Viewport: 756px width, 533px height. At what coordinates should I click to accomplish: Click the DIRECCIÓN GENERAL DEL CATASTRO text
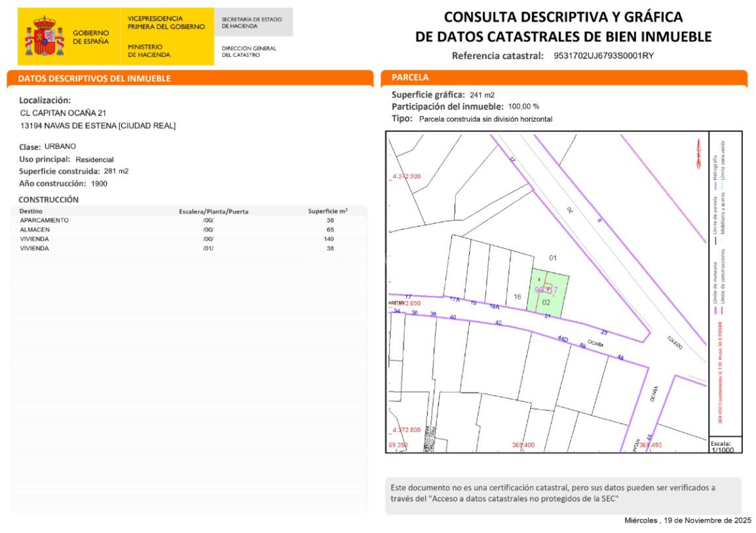(x=249, y=51)
